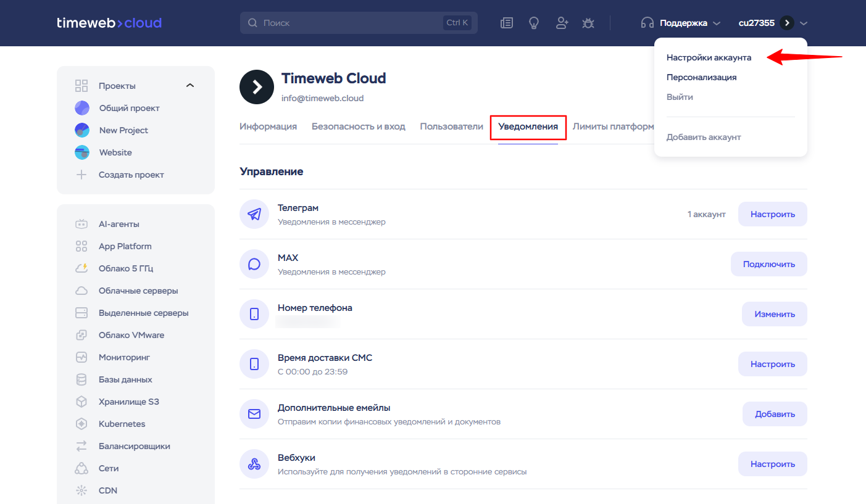866x504 pixels.
Task: Click the Облачные серверы cloud icon
Action: tap(81, 291)
